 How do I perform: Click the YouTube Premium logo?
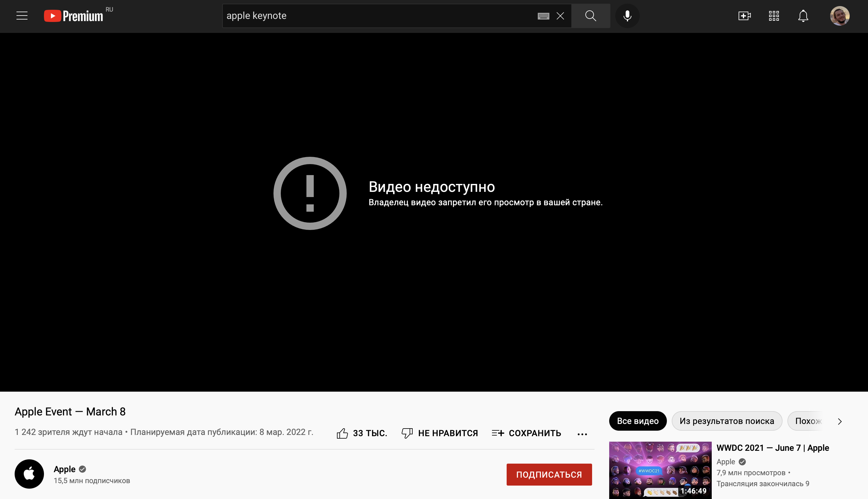(74, 16)
